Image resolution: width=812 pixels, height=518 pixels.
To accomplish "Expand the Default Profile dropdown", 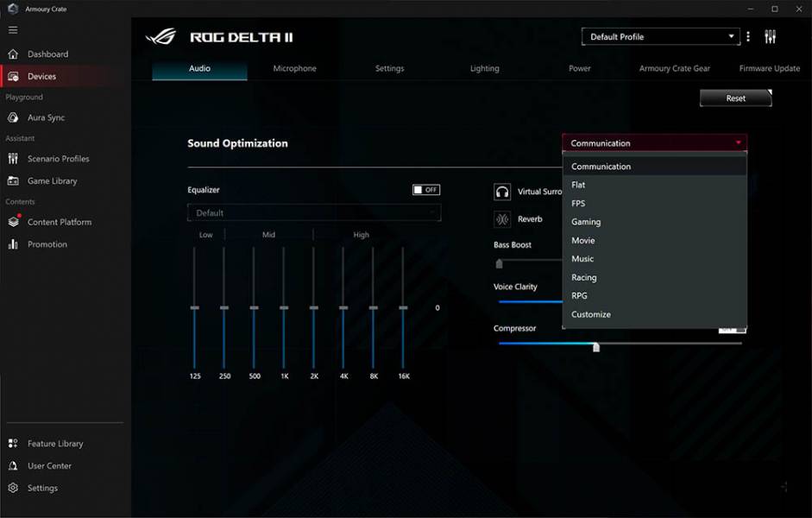I will (661, 37).
